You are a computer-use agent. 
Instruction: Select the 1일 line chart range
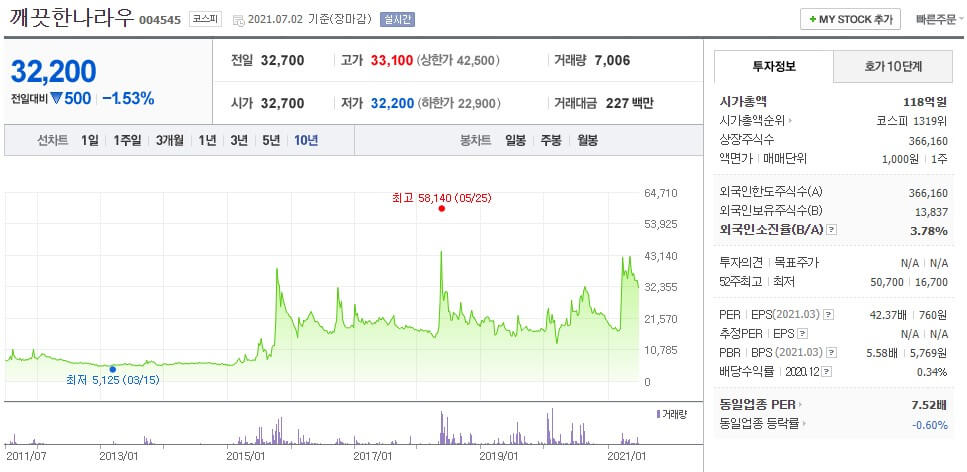coord(89,140)
